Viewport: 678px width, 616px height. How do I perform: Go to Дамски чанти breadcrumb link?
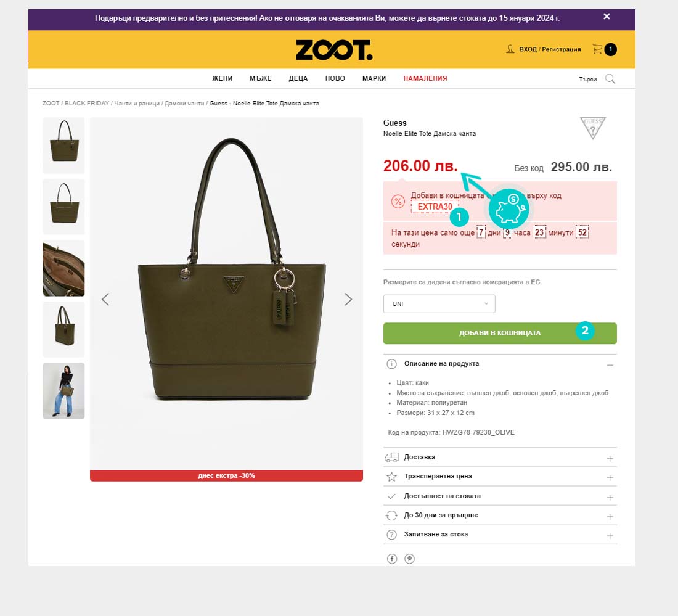[x=184, y=104]
